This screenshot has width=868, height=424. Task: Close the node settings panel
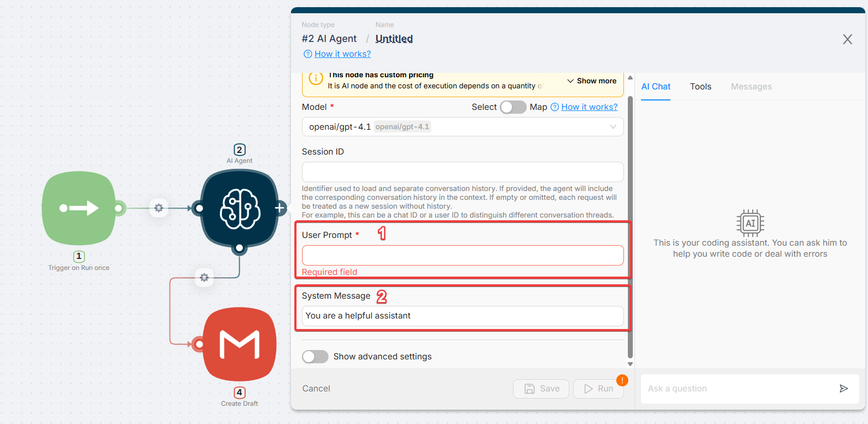pyautogui.click(x=847, y=39)
